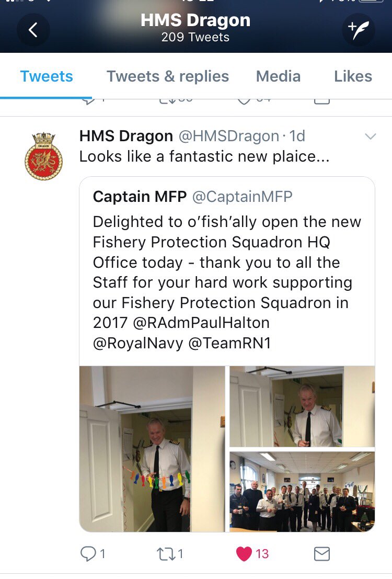The height and width of the screenshot is (579, 392).
Task: Expand tweet options chevron menu
Action: coord(370,137)
